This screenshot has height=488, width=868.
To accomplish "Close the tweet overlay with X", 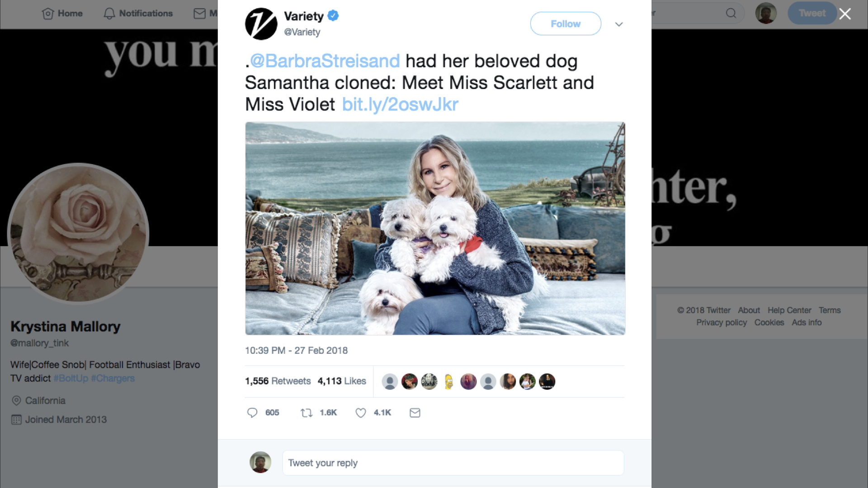I will pyautogui.click(x=845, y=14).
